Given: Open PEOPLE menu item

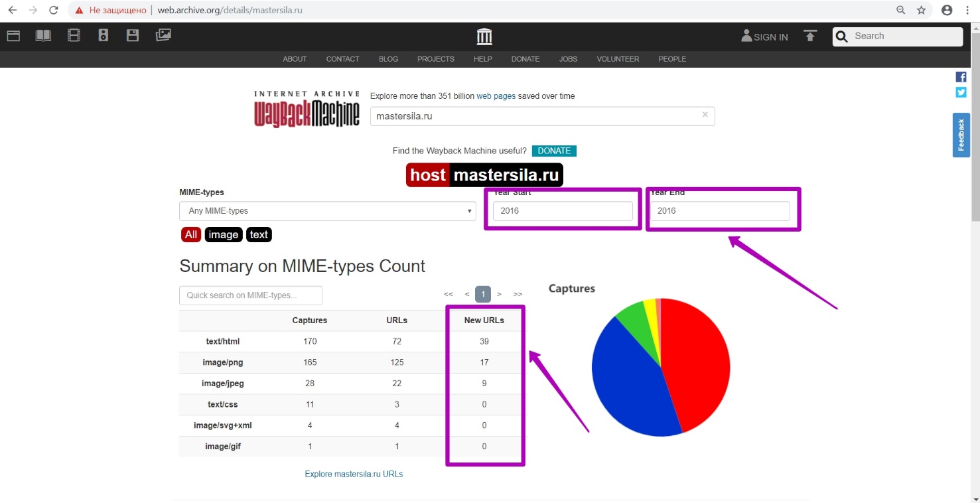Looking at the screenshot, I should [672, 59].
